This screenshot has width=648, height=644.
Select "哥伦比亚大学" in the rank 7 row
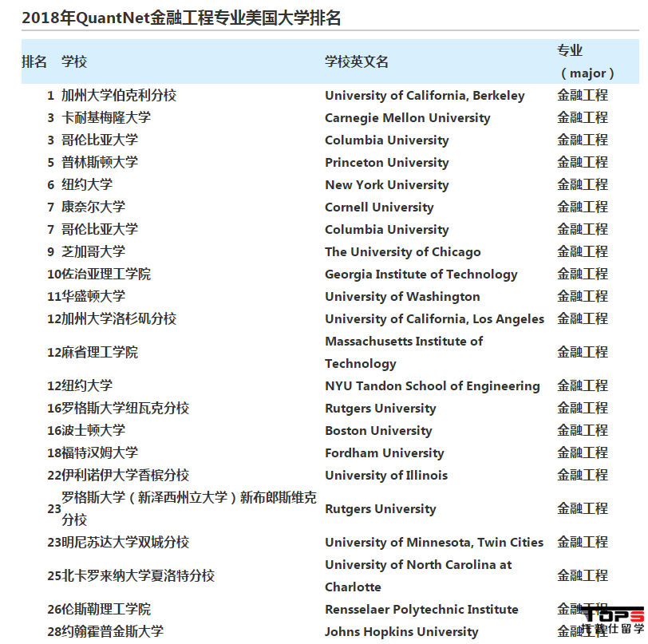pos(100,229)
